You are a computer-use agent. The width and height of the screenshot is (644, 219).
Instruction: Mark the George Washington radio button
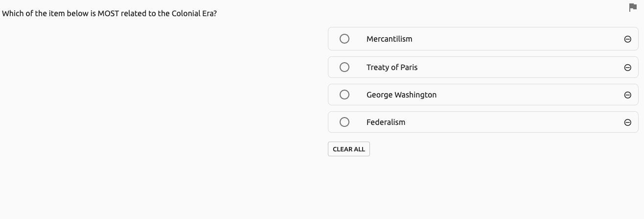pos(345,95)
